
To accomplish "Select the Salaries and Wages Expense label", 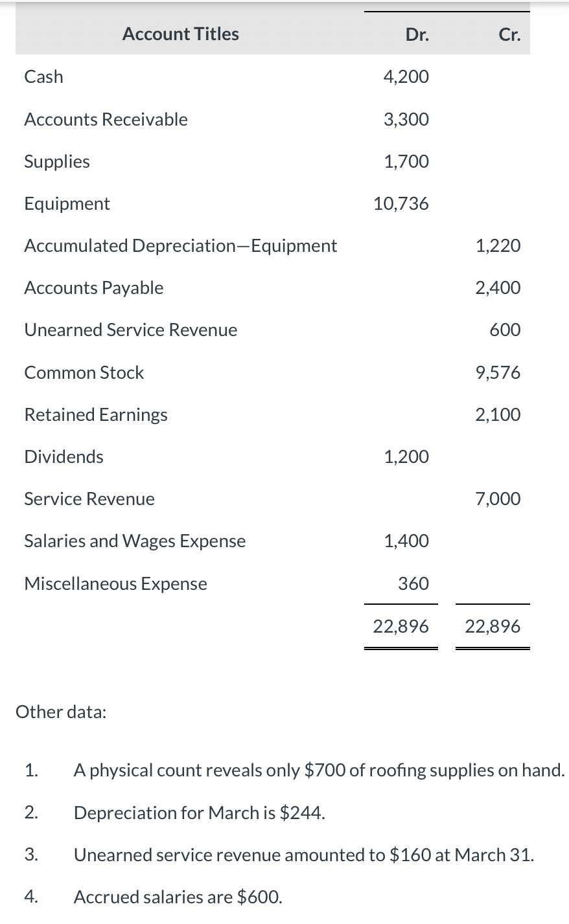I will pyautogui.click(x=135, y=541).
